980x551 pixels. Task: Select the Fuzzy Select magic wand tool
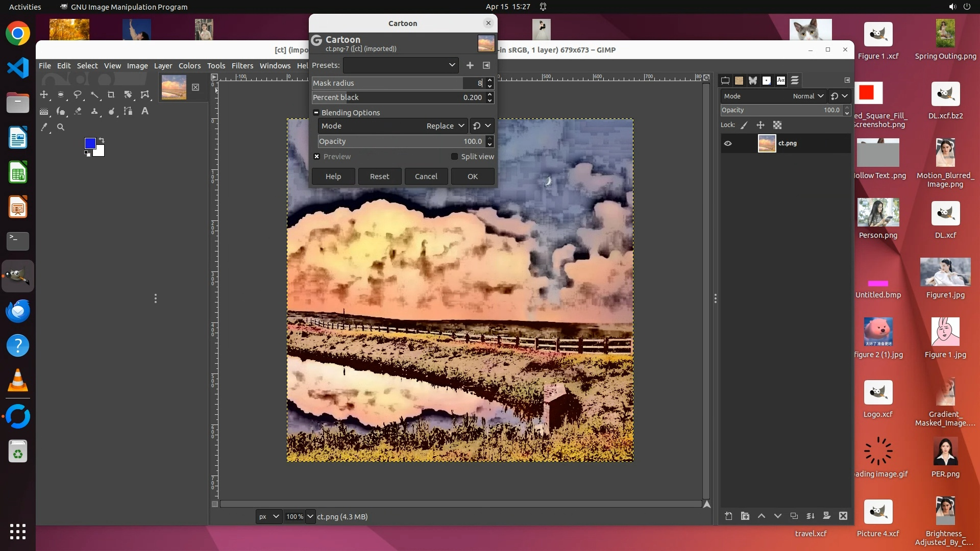94,95
